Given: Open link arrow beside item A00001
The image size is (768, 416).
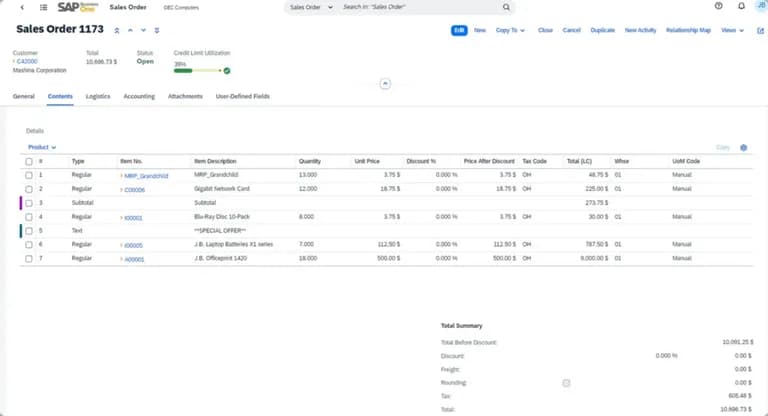Looking at the screenshot, I should (x=121, y=259).
